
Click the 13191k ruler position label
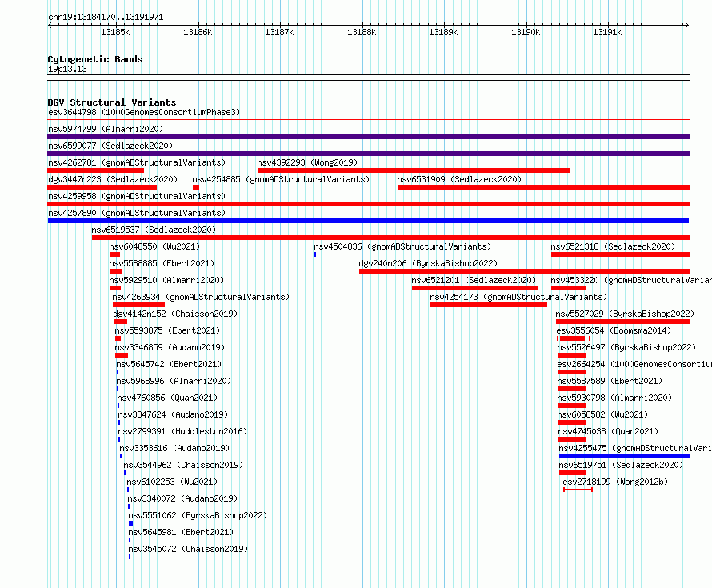pyautogui.click(x=607, y=32)
